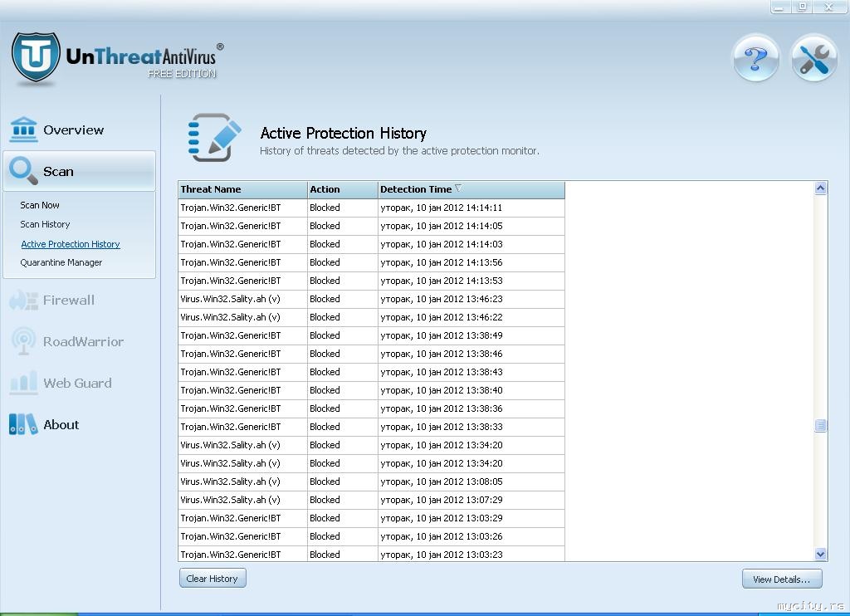Viewport: 850px width, 616px height.
Task: Open the Overview section
Action: [74, 130]
